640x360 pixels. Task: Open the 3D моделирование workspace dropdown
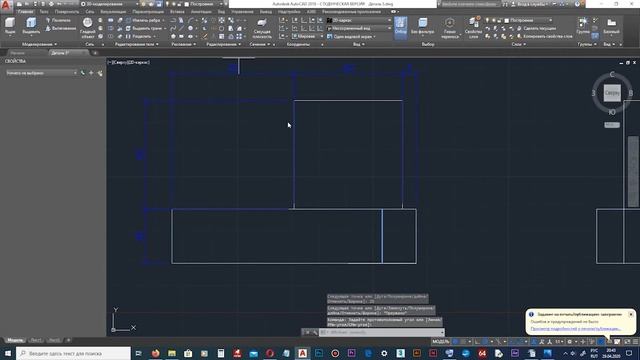109,4
